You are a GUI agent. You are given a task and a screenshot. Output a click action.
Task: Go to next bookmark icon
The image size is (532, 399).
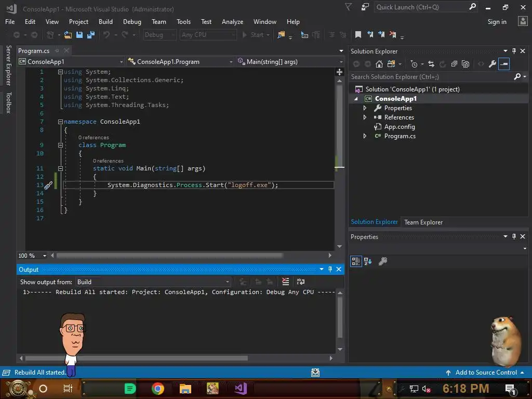tap(381, 35)
